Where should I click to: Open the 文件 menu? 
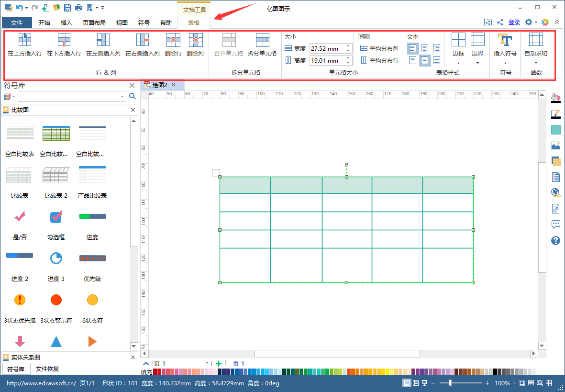(x=17, y=22)
